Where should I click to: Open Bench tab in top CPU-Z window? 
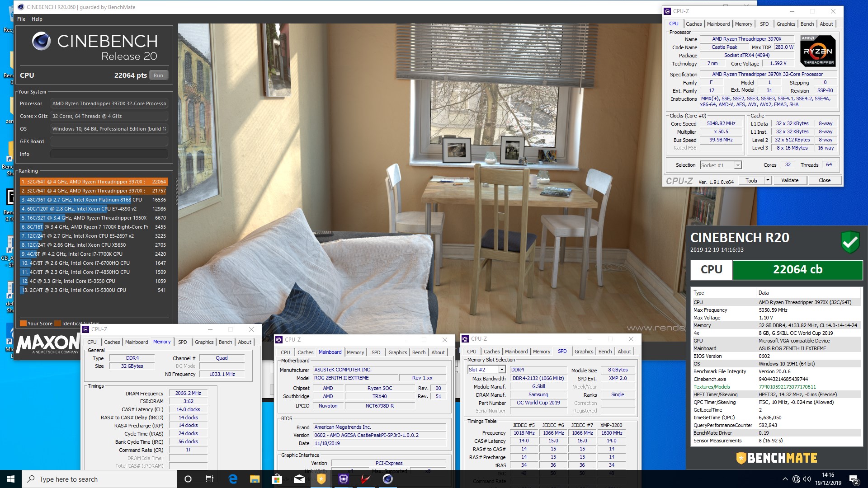[x=807, y=24]
